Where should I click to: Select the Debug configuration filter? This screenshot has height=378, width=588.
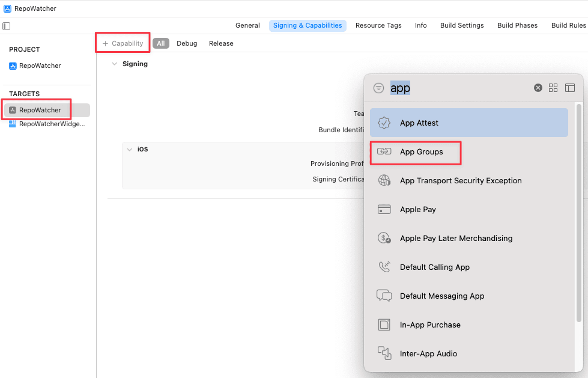point(187,43)
